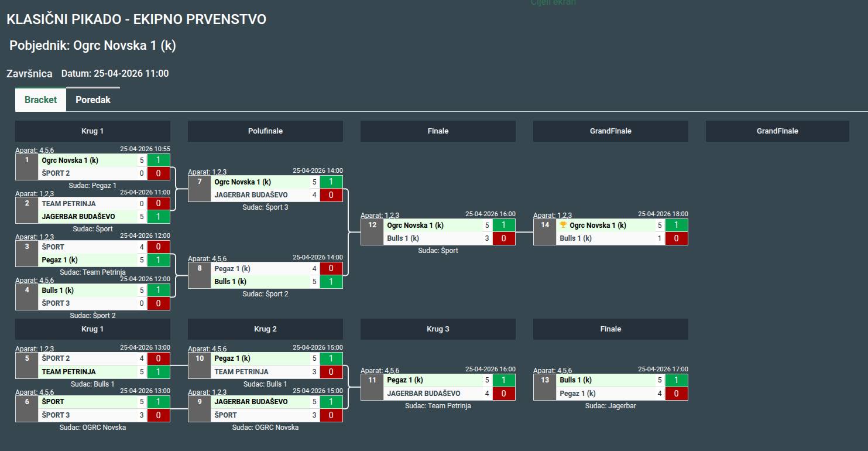Viewport: 868px width, 451px height.
Task: Select the Bracket tab
Action: coord(40,100)
